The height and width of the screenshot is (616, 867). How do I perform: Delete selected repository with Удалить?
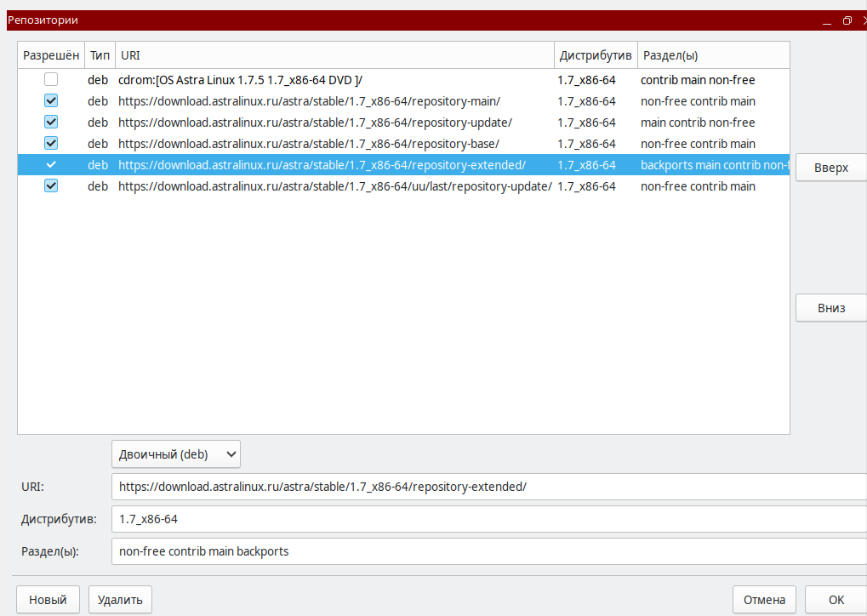[120, 600]
